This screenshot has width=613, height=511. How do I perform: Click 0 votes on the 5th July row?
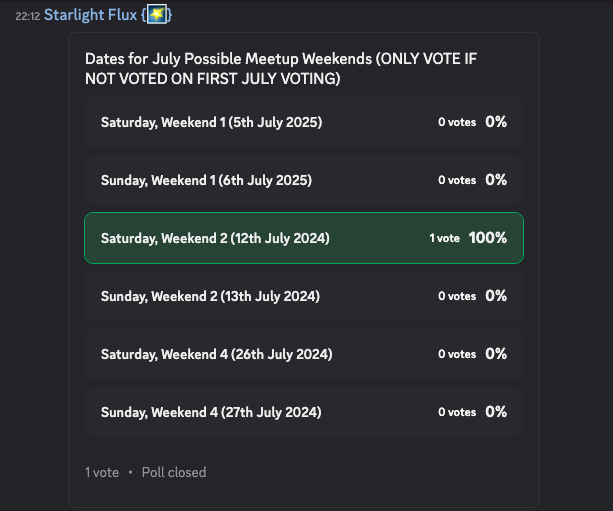click(457, 122)
